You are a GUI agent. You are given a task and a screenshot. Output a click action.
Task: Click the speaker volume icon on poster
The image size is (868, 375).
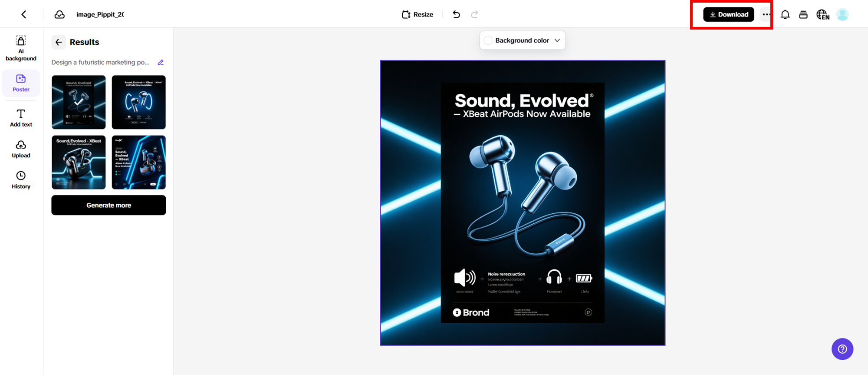(464, 277)
